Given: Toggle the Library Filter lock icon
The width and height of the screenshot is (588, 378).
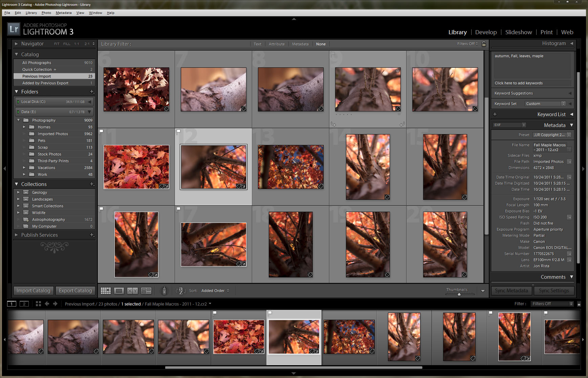Looking at the screenshot, I should (484, 44).
